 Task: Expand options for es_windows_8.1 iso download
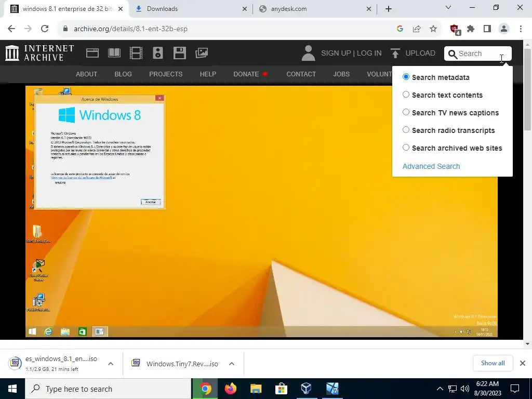[x=111, y=364]
